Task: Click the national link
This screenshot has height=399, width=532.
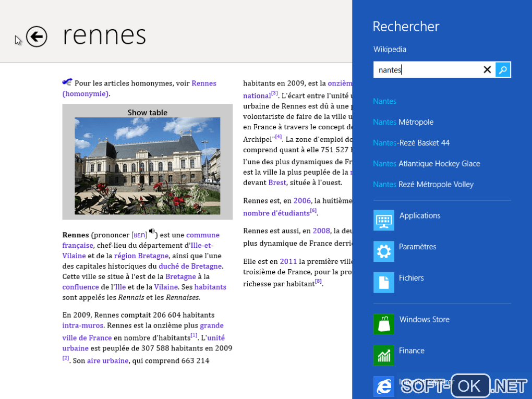Action: (x=257, y=95)
